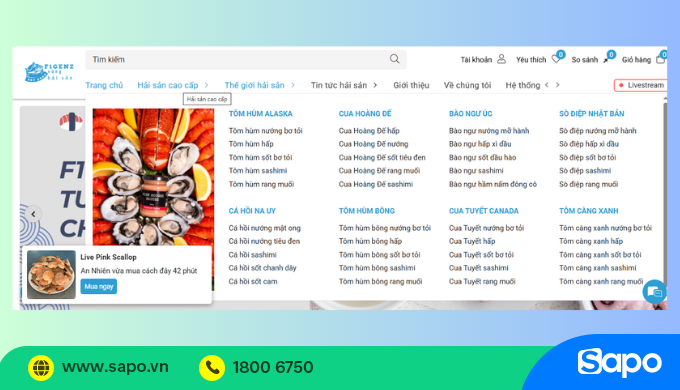Open Hải sản cao cấp menu

[168, 85]
